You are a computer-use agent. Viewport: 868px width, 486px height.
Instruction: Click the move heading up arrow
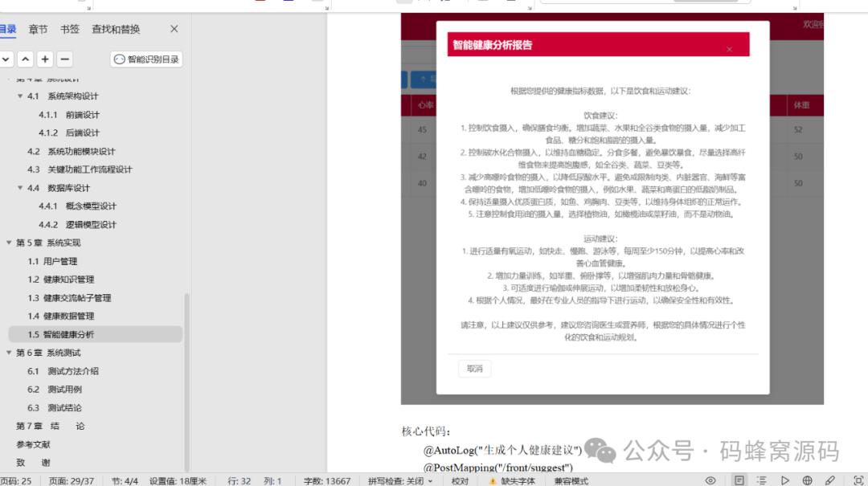click(26, 59)
